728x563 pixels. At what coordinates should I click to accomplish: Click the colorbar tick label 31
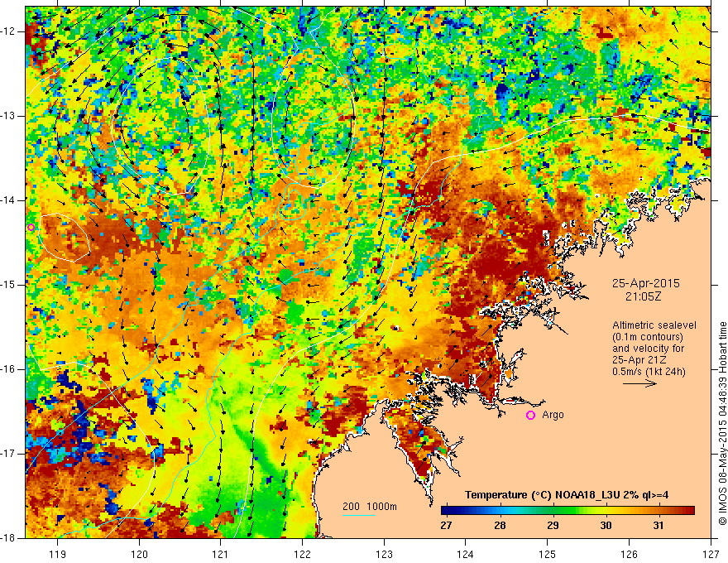(x=658, y=526)
